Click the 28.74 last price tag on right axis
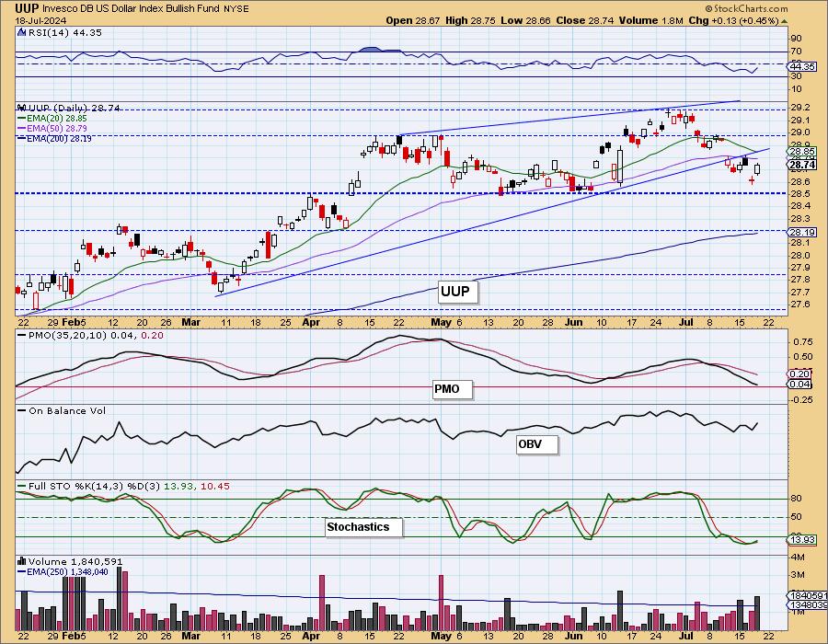The image size is (828, 644). (x=802, y=166)
